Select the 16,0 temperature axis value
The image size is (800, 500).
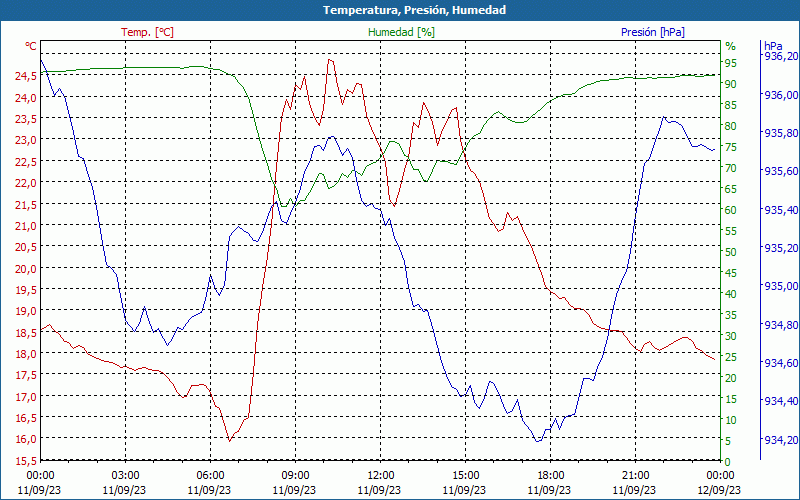click(26, 438)
